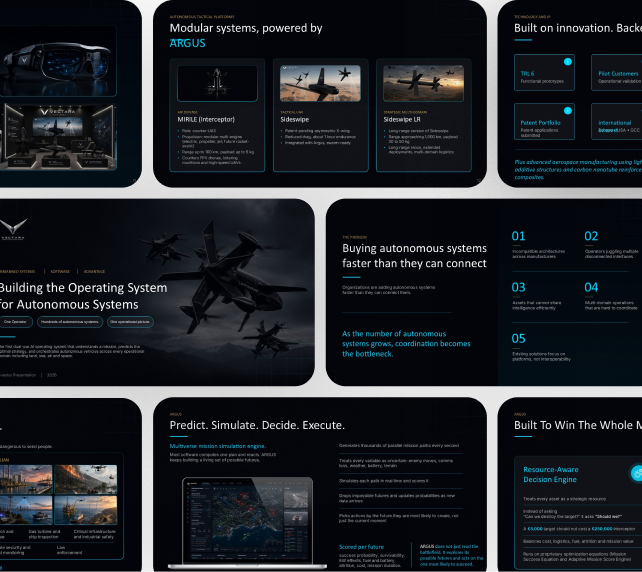Image resolution: width=642 pixels, height=572 pixels.
Task: Click the "Built To Win The Whole" heading
Action: [578, 425]
